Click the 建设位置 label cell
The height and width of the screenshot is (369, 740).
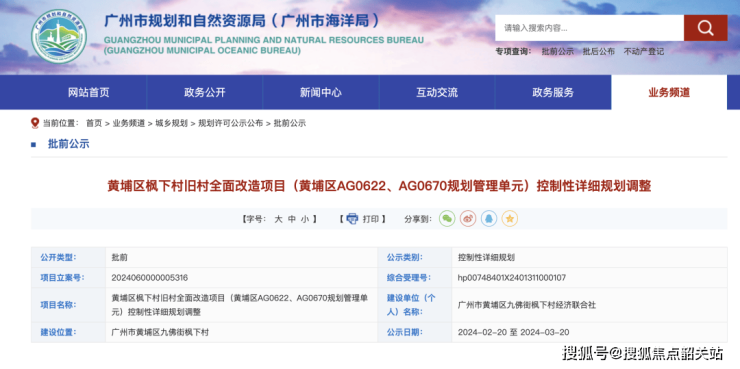(68, 332)
